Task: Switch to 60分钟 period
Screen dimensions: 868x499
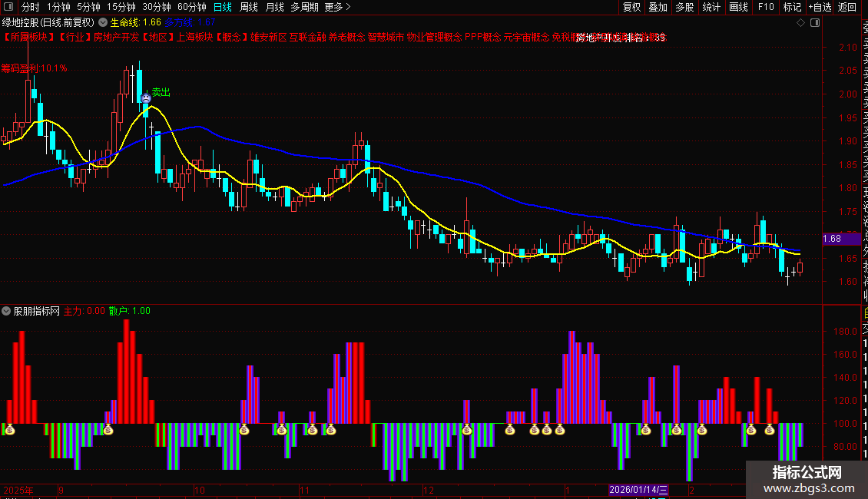Action: pos(192,7)
